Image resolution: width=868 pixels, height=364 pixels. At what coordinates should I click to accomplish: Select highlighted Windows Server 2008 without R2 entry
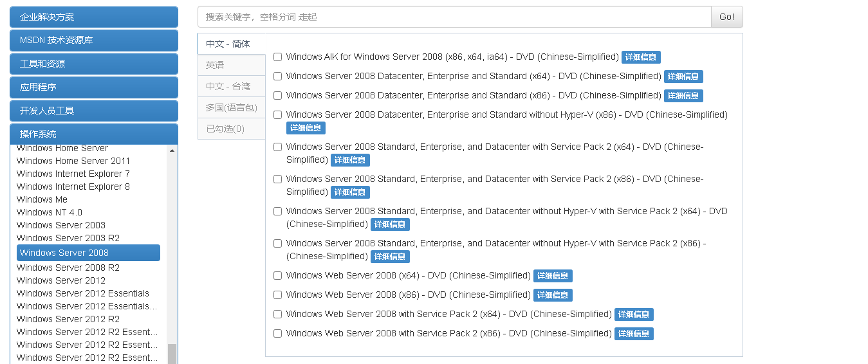(x=88, y=253)
